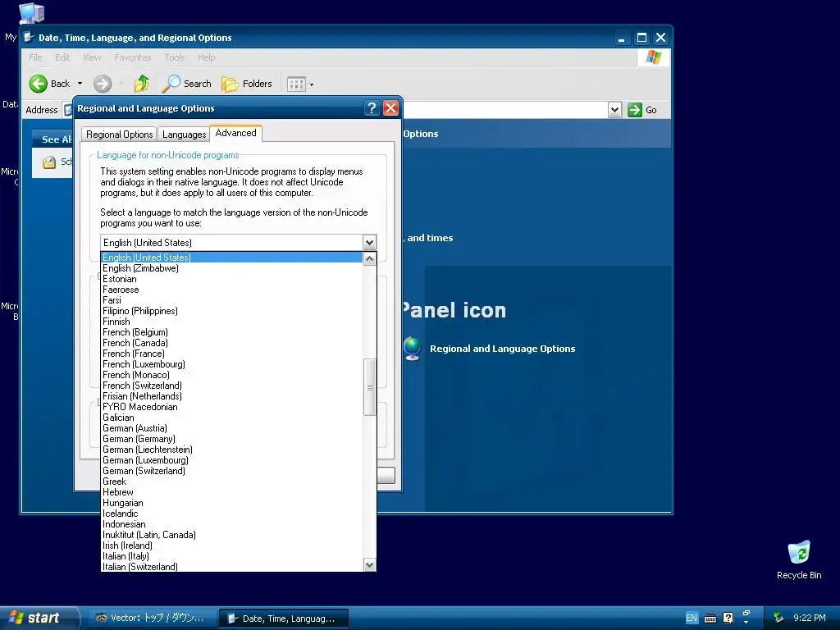Open the Tools menu

(x=174, y=57)
